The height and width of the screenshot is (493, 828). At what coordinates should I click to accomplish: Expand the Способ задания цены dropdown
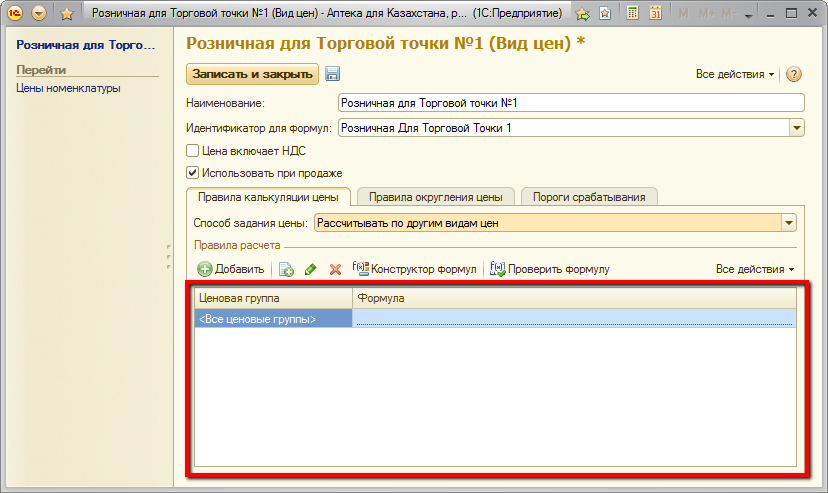point(789,223)
